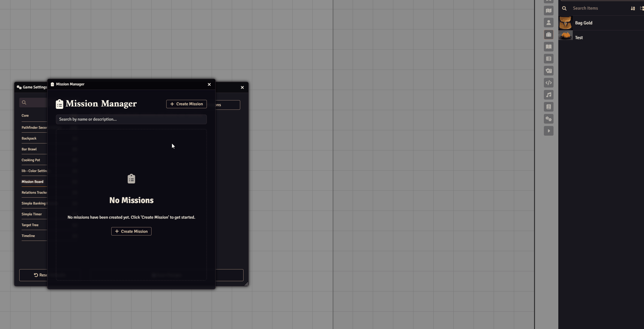This screenshot has width=644, height=329.
Task: Select the Core settings category
Action: (25, 115)
